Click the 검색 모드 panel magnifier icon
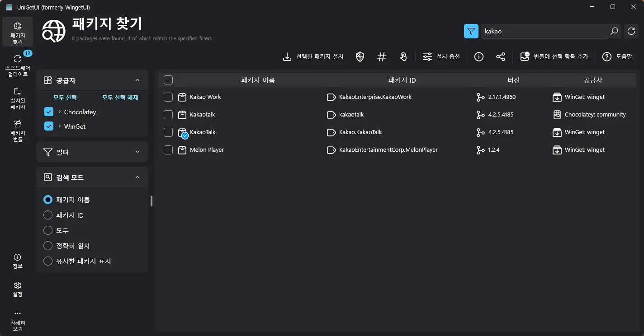Screen dimensions: 644x336 (47, 177)
